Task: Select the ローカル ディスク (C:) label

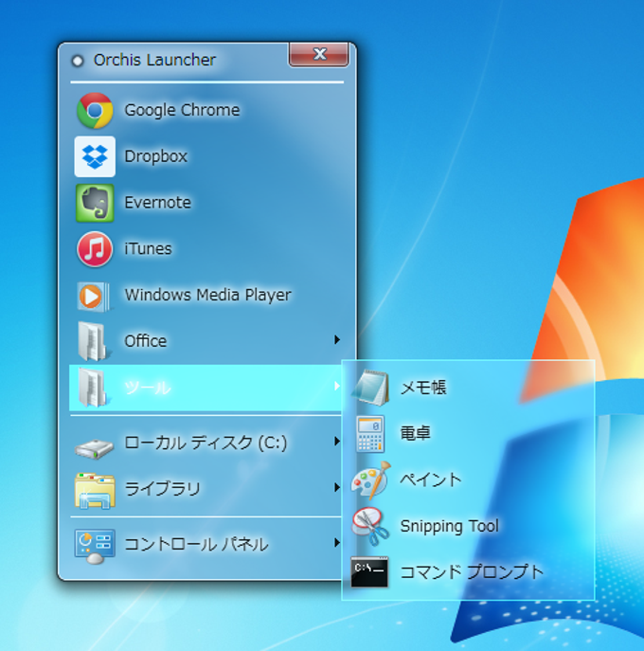Action: [x=206, y=443]
